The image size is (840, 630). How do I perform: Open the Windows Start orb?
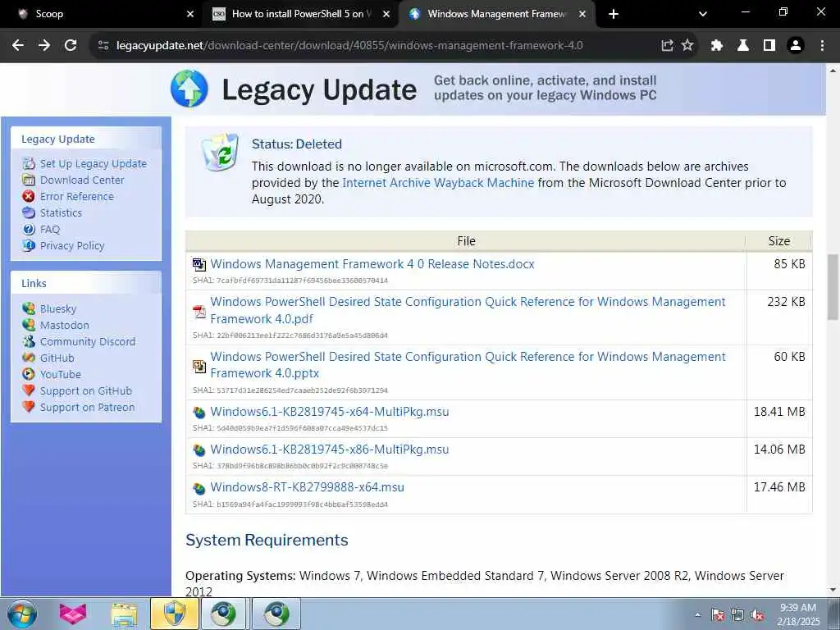coord(22,614)
